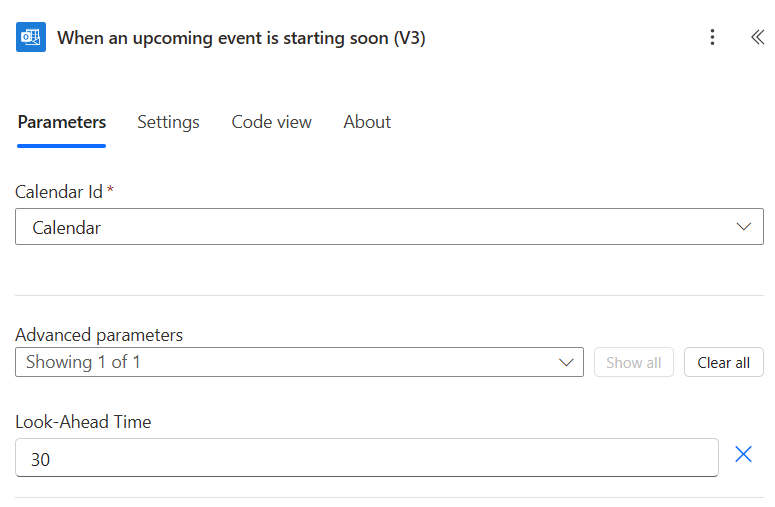This screenshot has height=507, width=775.
Task: Click the Calendar Id dropdown chevron arrow
Action: coord(743,227)
